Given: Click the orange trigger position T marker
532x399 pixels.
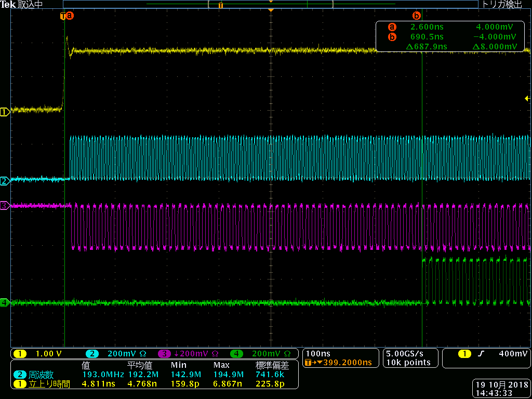Looking at the screenshot, I should [x=63, y=16].
